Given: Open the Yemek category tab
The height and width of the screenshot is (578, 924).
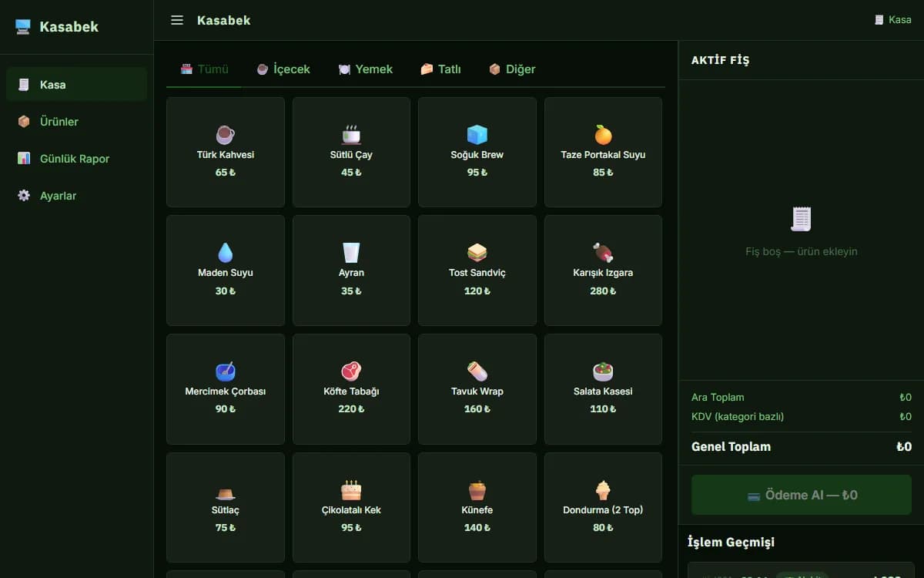Looking at the screenshot, I should click(x=366, y=69).
